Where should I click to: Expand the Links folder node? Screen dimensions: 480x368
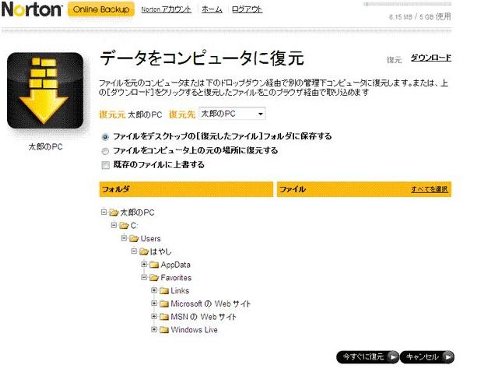[154, 290]
